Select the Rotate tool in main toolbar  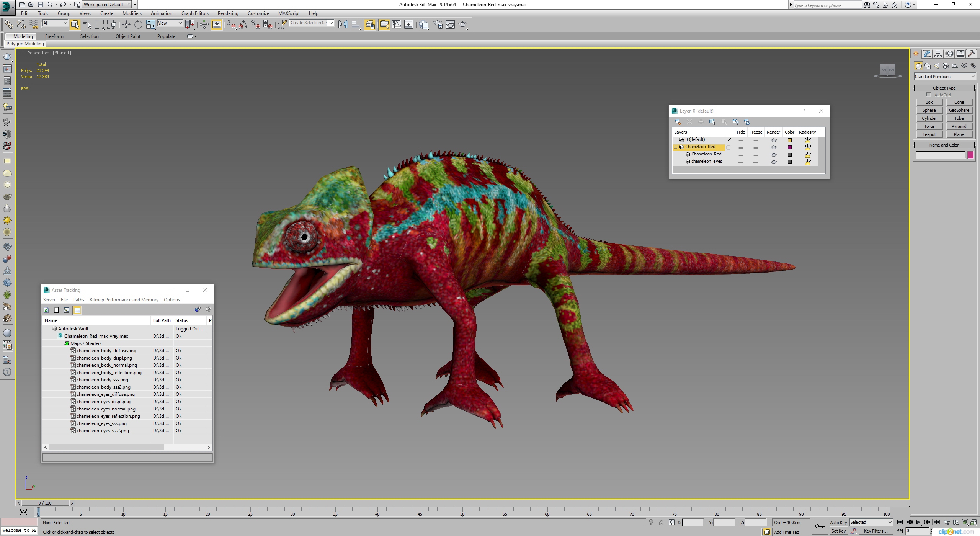[x=138, y=25]
